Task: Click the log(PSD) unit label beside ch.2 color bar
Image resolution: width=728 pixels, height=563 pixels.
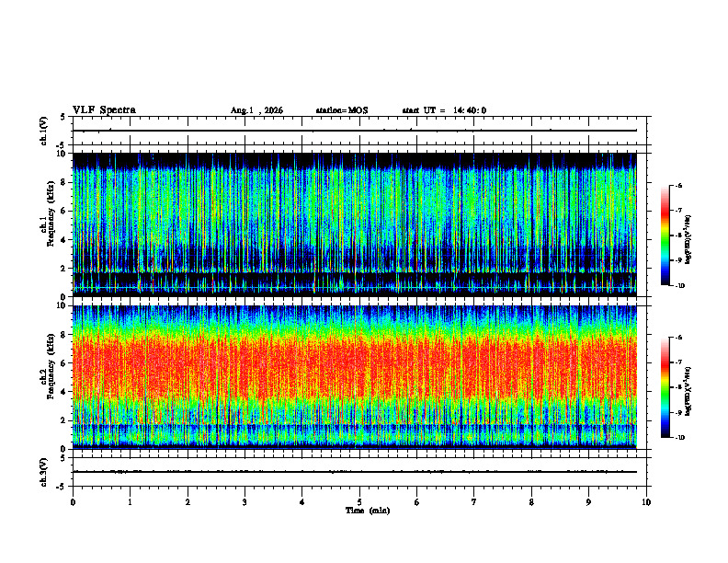Action: (688, 392)
